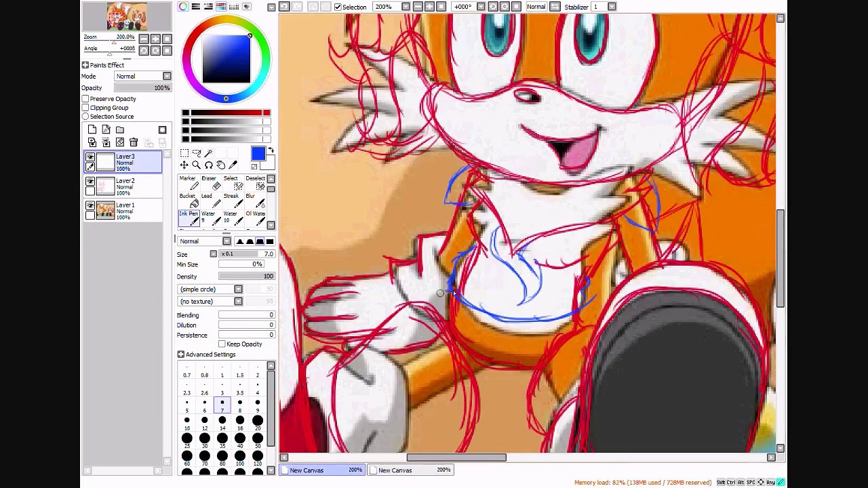Delete the selected layer with trash icon

click(134, 142)
